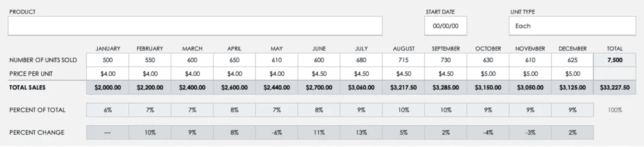Click October price per unit $5.00

(x=488, y=74)
